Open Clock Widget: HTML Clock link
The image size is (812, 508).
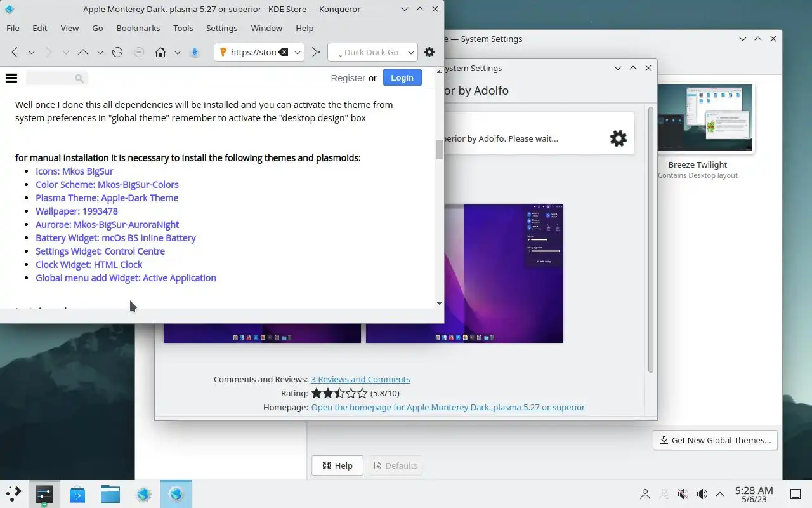click(89, 264)
